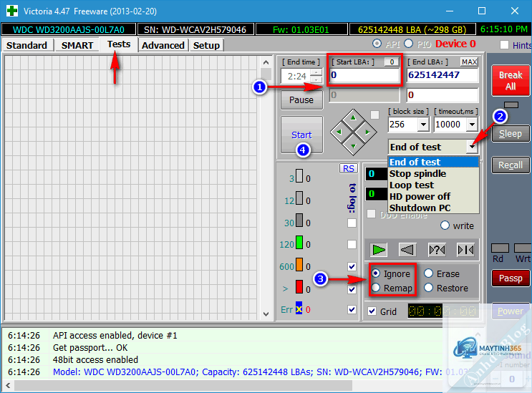532x393 pixels.
Task: Select the PIO access radio button
Action: pyautogui.click(x=409, y=44)
